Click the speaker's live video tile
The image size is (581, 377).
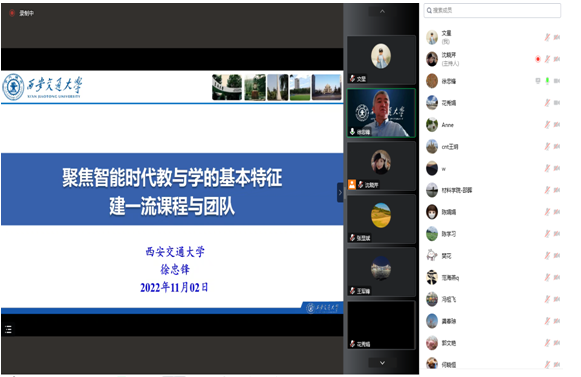pyautogui.click(x=381, y=113)
